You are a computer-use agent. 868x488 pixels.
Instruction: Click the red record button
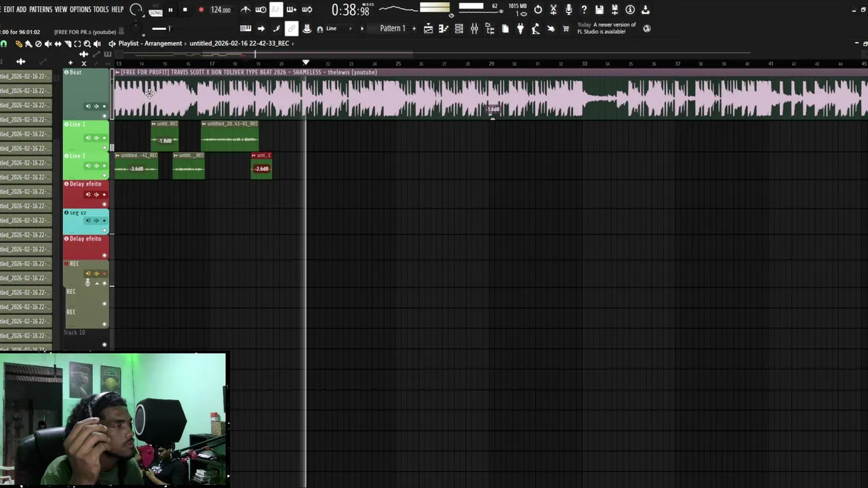click(201, 9)
